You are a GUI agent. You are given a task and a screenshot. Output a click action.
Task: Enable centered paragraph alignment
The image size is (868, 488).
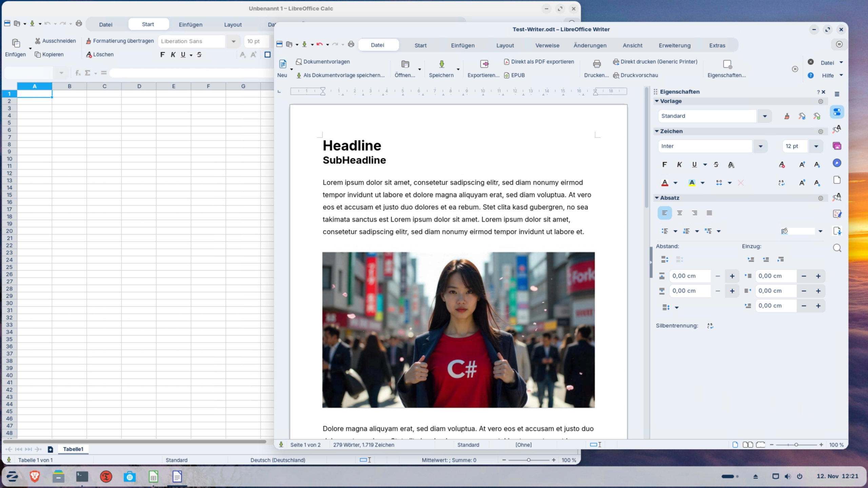[679, 213]
